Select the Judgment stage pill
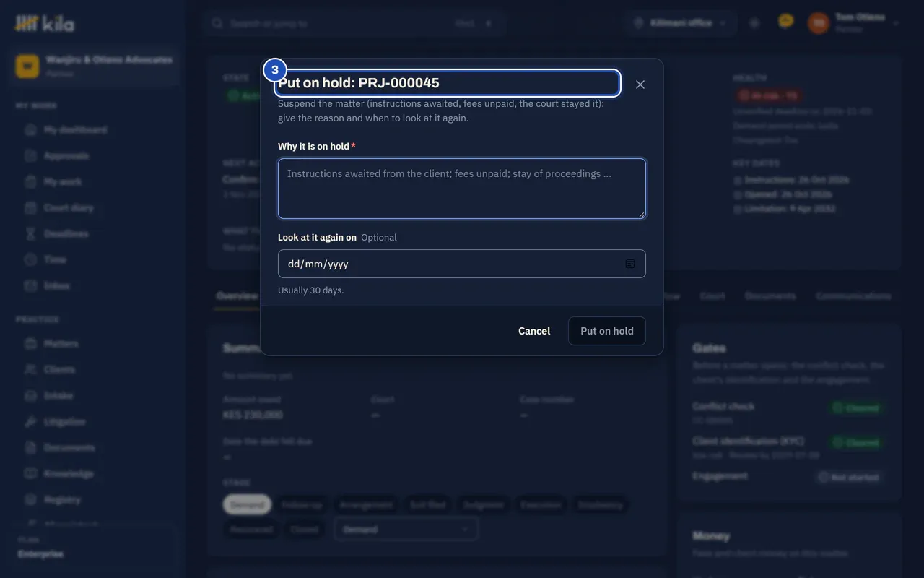Image resolution: width=924 pixels, height=578 pixels. 483,505
